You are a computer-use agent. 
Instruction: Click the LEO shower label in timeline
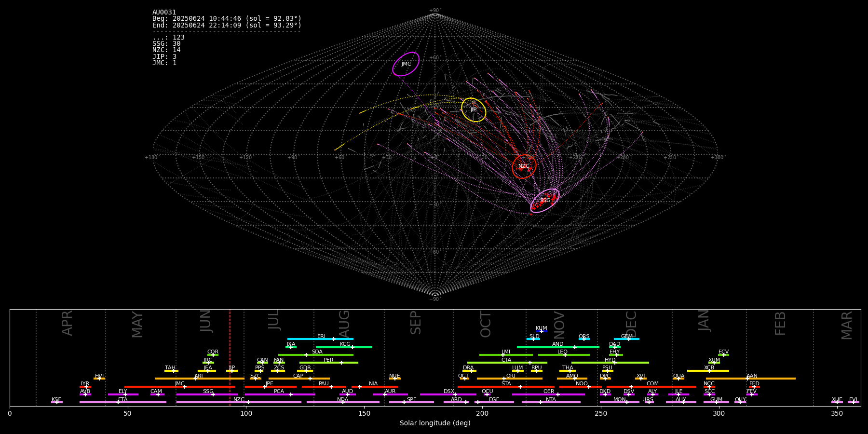563,352
